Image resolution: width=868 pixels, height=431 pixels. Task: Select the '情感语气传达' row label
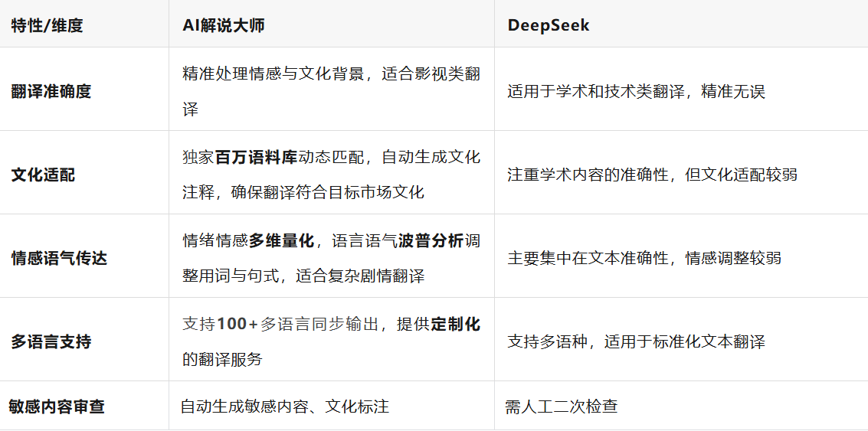pyautogui.click(x=59, y=259)
